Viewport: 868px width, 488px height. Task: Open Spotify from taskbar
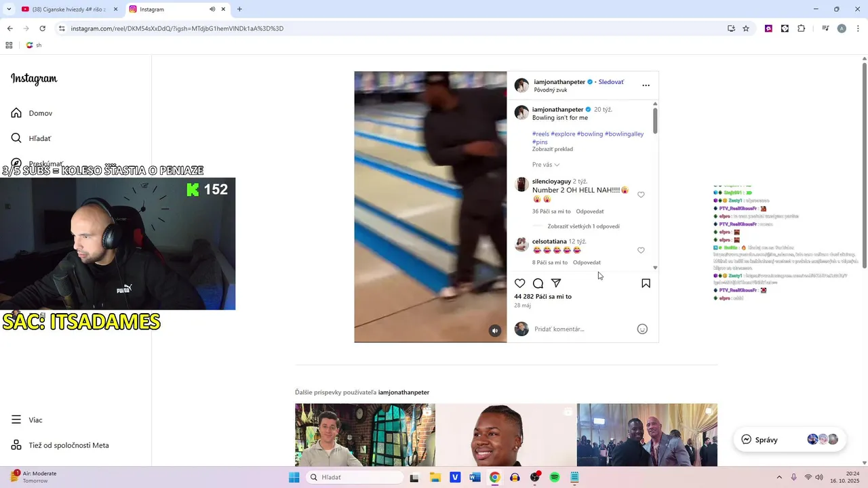tap(555, 477)
